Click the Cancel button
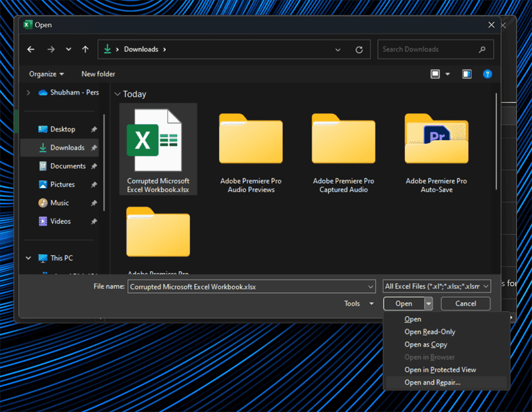 pyautogui.click(x=466, y=304)
